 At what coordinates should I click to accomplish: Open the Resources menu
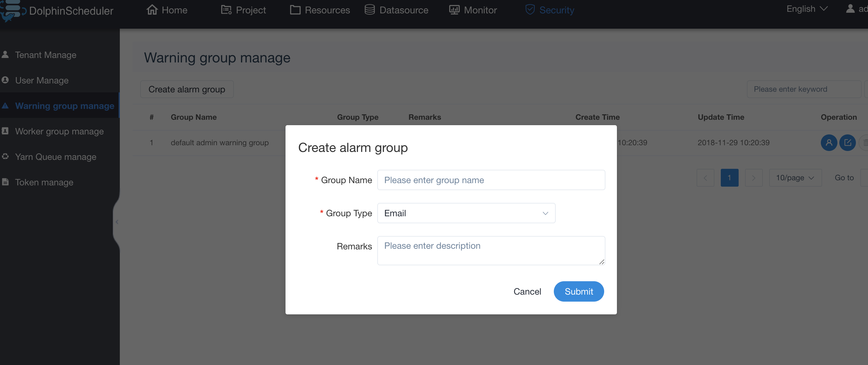pos(320,10)
